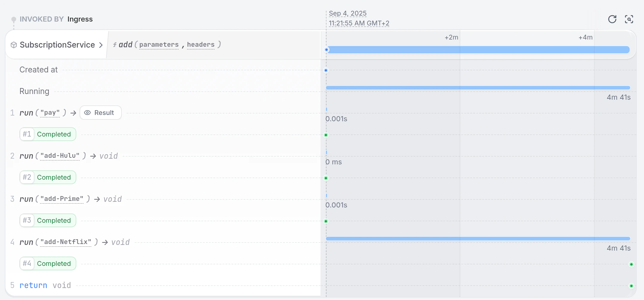Click the green dot for #2 Completed
The width and height of the screenshot is (644, 300).
[x=326, y=178]
